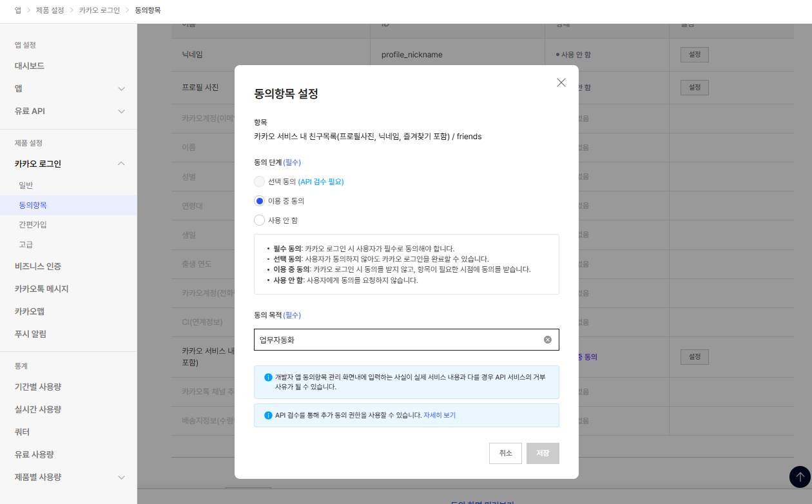Click the 동의항목 설정 dialog title
Image resolution: width=812 pixels, height=504 pixels.
(x=286, y=93)
